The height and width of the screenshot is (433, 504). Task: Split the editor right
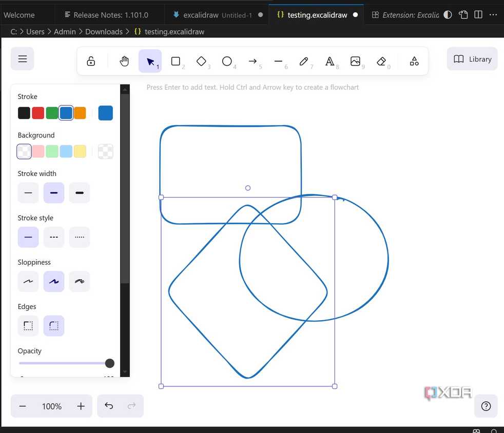[478, 15]
